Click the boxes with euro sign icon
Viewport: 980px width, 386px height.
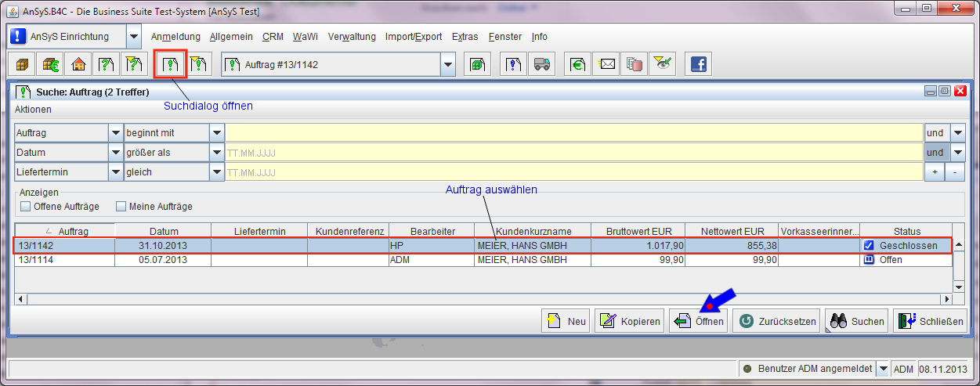point(49,65)
